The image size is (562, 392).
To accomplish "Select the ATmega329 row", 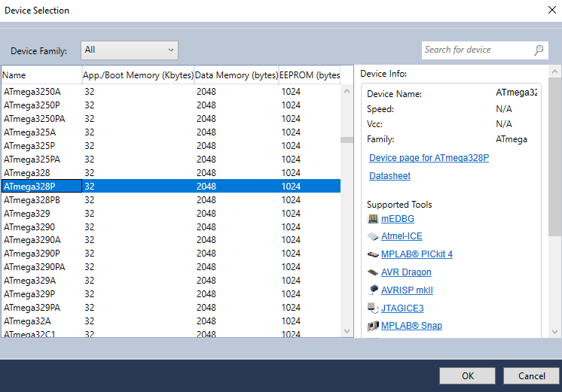I will click(x=171, y=214).
